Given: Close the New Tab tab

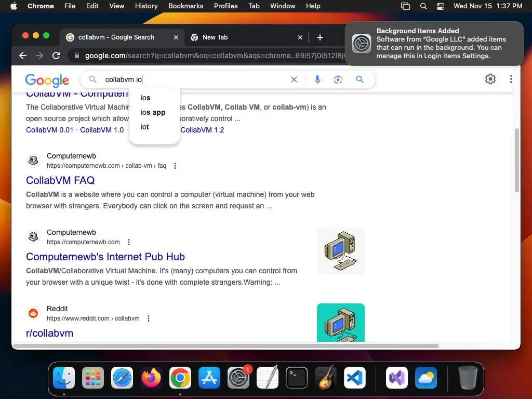Looking at the screenshot, I should point(300,37).
